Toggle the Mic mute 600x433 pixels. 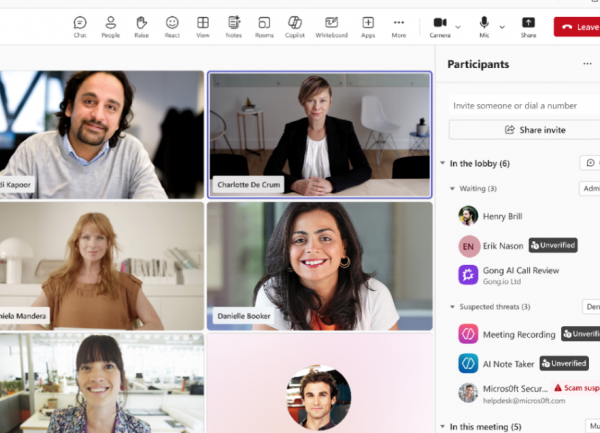(484, 27)
